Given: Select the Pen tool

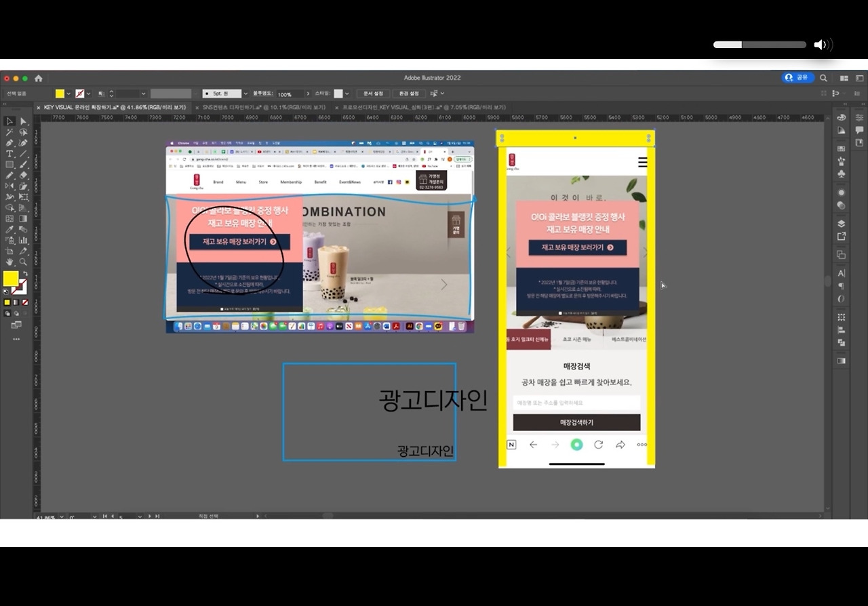Looking at the screenshot, I should [x=9, y=143].
